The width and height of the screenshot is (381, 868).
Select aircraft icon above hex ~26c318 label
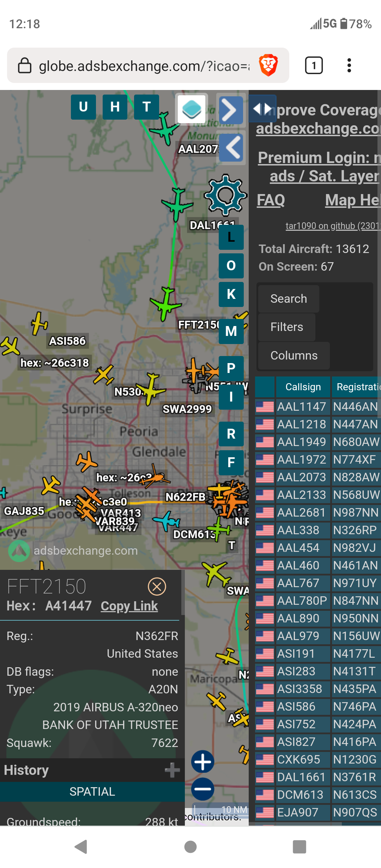(10, 346)
